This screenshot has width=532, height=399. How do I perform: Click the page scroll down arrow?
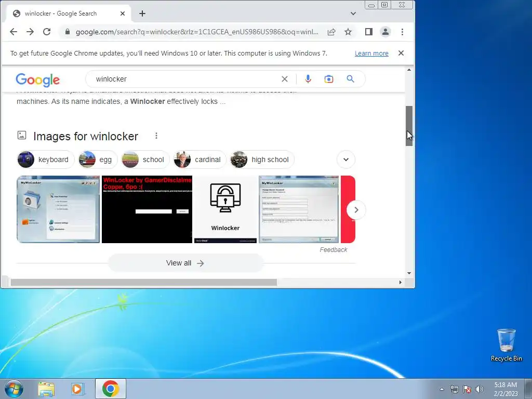(x=409, y=273)
